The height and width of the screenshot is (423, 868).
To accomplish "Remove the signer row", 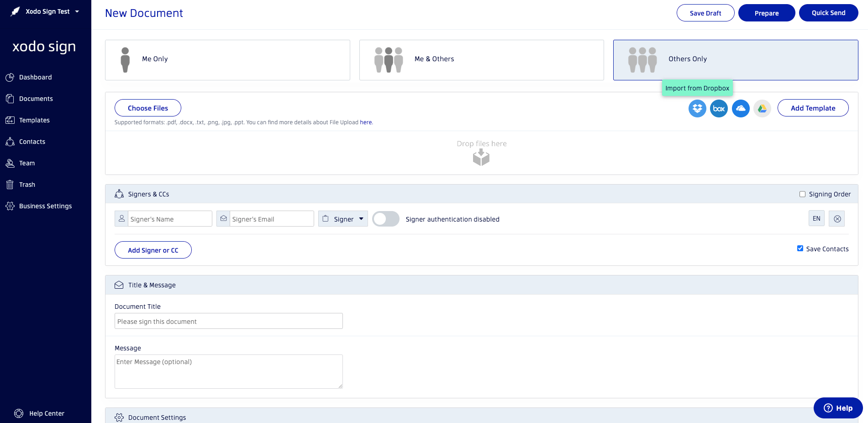I will (x=837, y=218).
